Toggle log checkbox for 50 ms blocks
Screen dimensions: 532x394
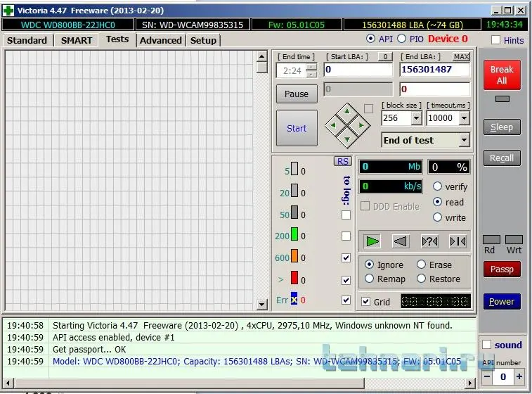click(x=346, y=215)
